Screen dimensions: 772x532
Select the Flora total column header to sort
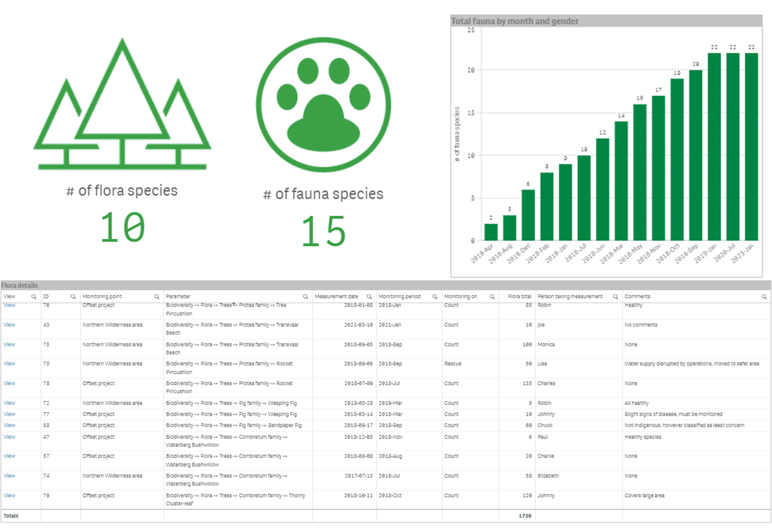[519, 296]
